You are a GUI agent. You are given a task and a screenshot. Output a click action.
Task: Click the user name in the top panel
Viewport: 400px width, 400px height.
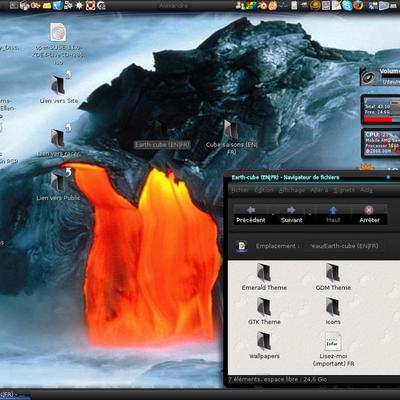pyautogui.click(x=173, y=6)
